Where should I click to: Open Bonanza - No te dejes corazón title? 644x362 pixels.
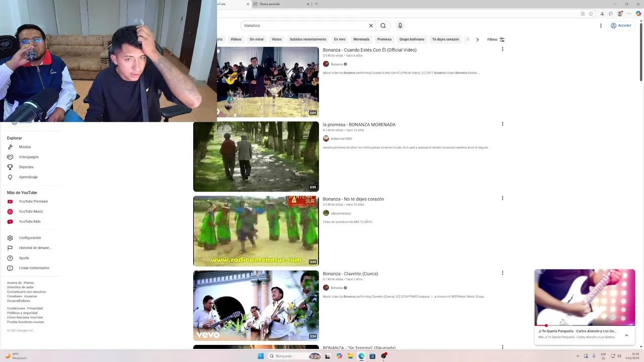click(x=353, y=199)
